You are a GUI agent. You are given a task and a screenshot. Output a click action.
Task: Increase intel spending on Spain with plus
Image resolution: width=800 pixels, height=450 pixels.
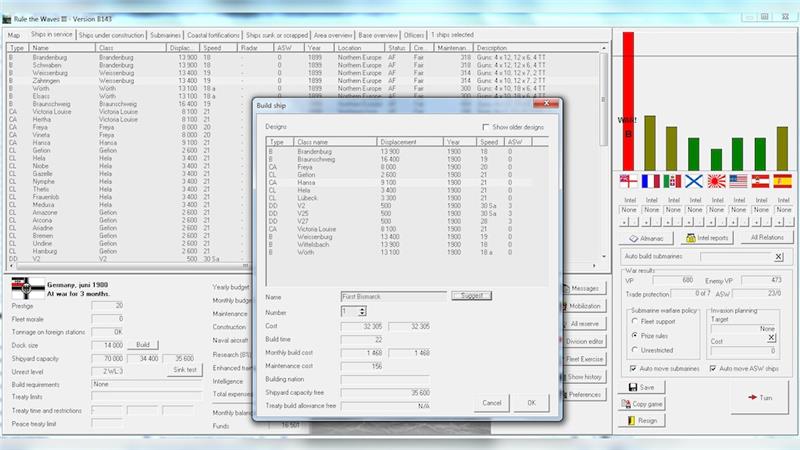tap(779, 222)
